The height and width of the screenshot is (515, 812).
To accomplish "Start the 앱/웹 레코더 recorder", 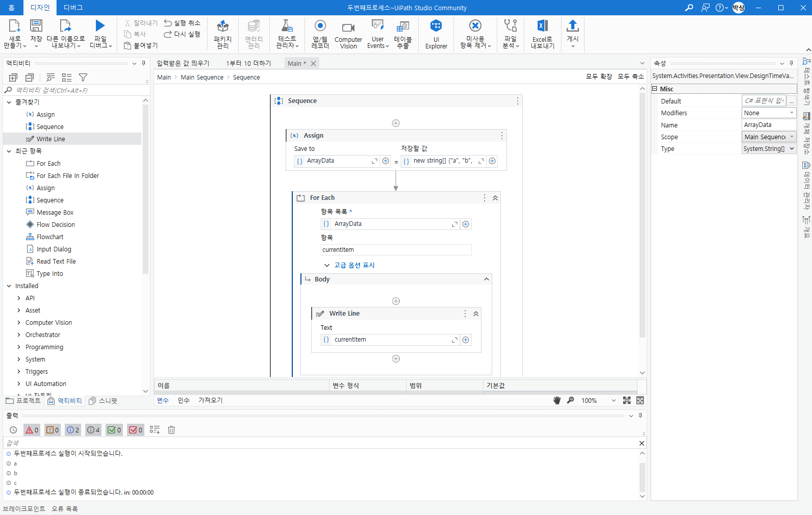I will [320, 34].
